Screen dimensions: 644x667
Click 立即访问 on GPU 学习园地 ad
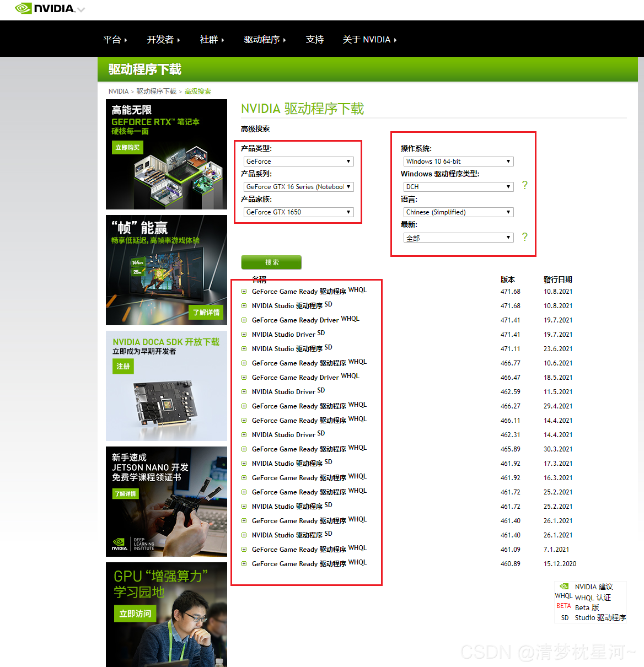(x=135, y=614)
